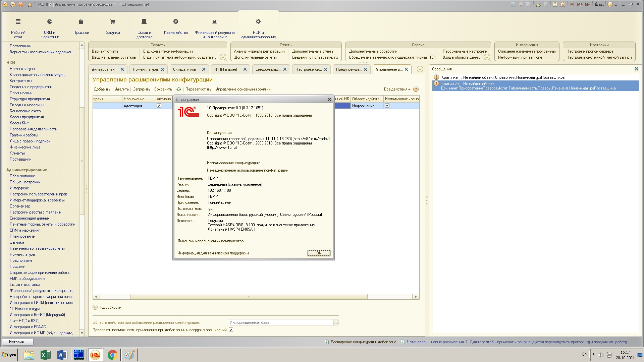Open Word from the taskbar
Image resolution: width=644 pixels, height=362 pixels.
(62, 355)
